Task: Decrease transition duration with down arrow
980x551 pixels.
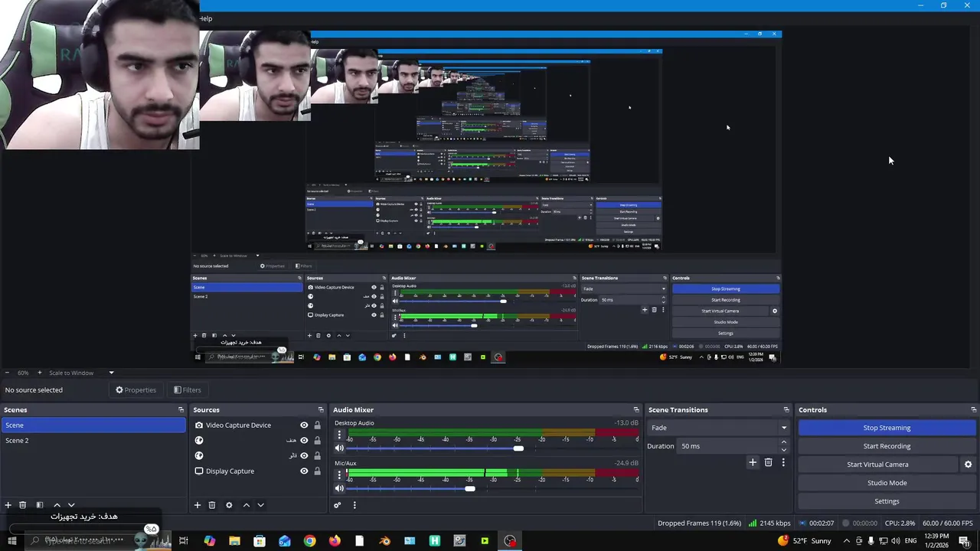Action: (x=783, y=450)
